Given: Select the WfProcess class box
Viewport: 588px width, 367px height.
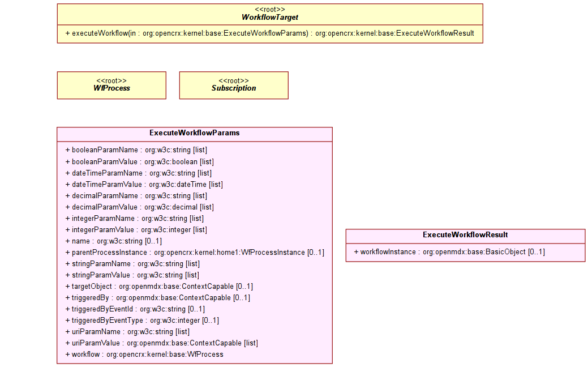Looking at the screenshot, I should (111, 86).
